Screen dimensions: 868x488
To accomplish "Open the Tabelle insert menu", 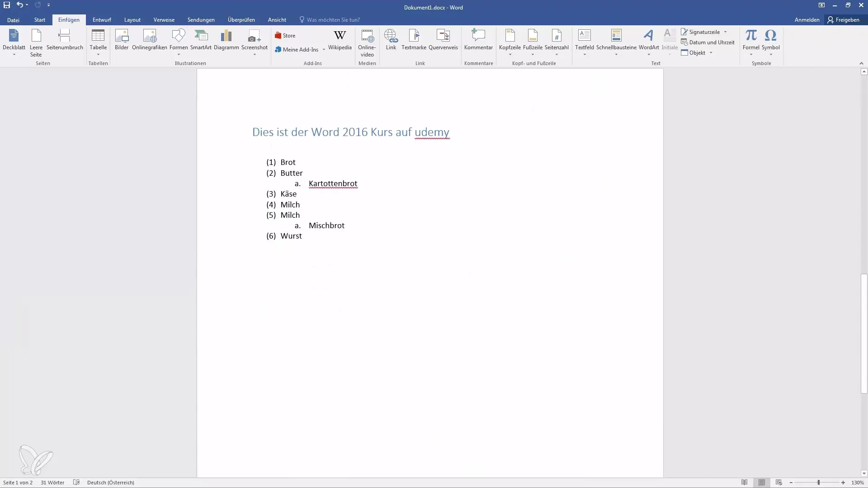I will [98, 42].
